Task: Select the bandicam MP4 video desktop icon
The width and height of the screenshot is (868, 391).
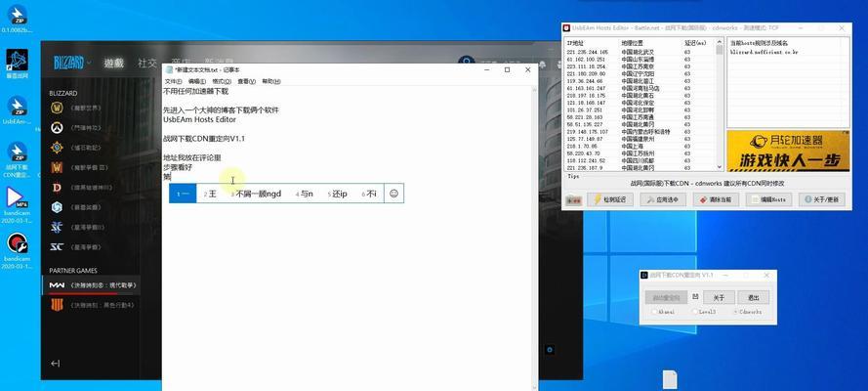Action: click(18, 197)
